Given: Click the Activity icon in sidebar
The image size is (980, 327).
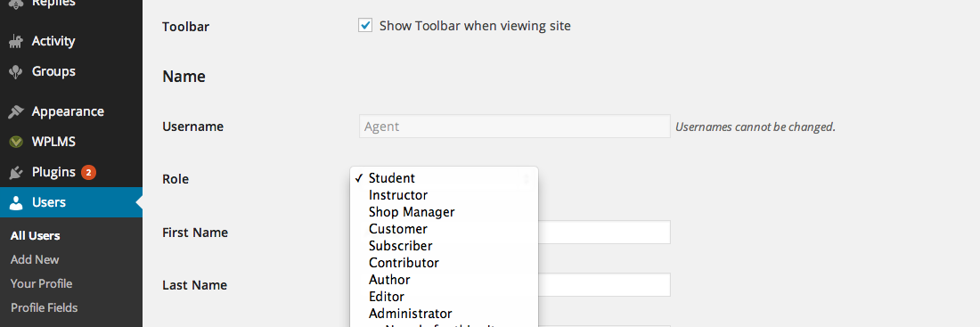Looking at the screenshot, I should [16, 41].
